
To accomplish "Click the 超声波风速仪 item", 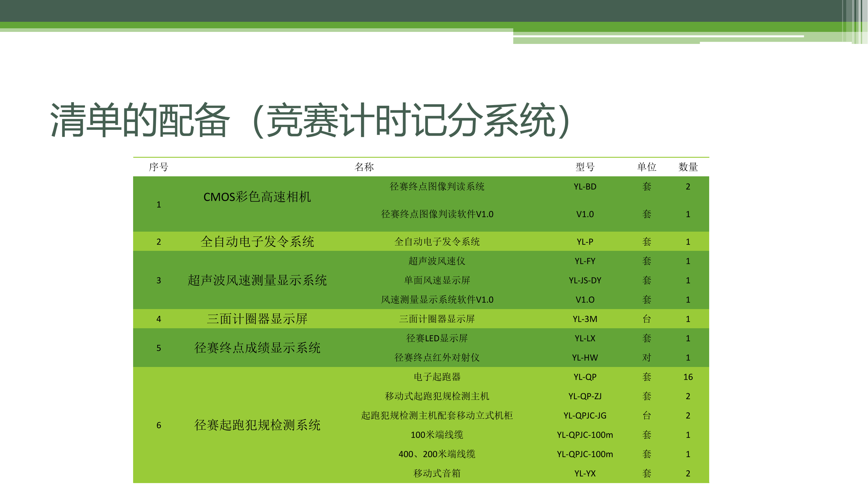I will click(437, 261).
